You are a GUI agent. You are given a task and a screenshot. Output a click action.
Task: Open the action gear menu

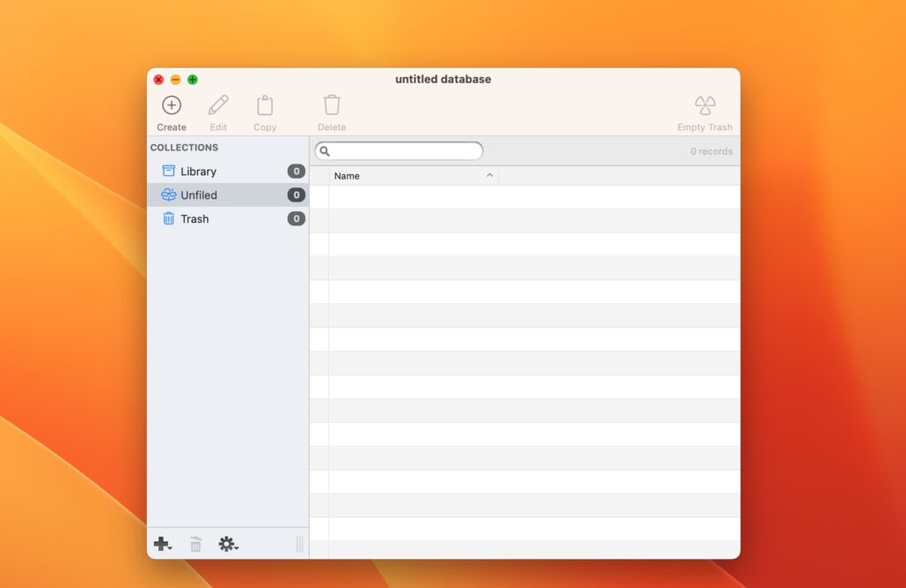click(x=225, y=544)
